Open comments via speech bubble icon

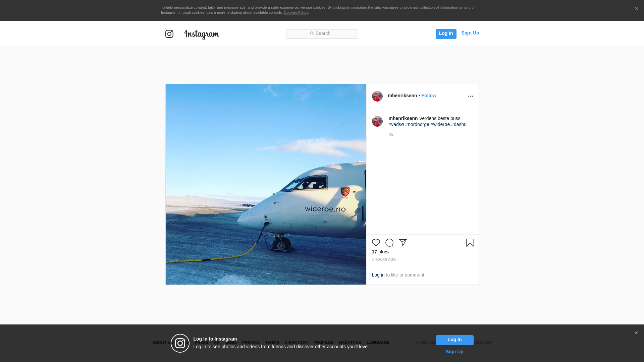point(389,243)
